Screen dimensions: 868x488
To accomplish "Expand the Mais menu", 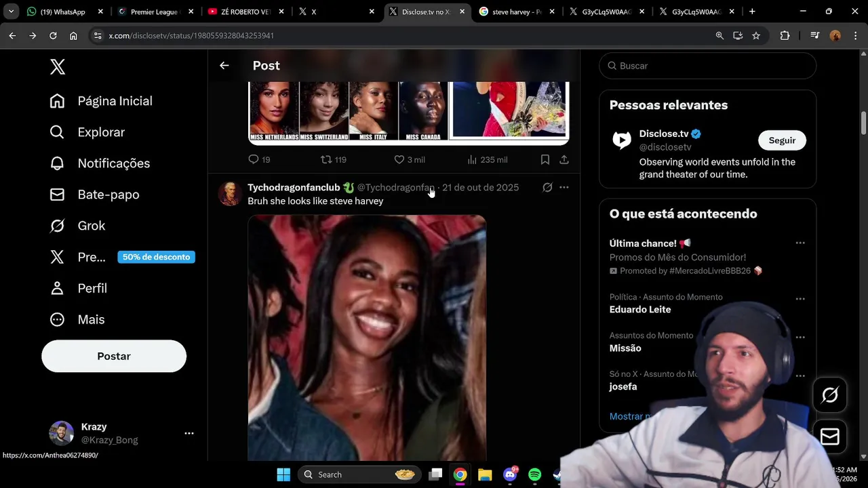I will pyautogui.click(x=77, y=319).
